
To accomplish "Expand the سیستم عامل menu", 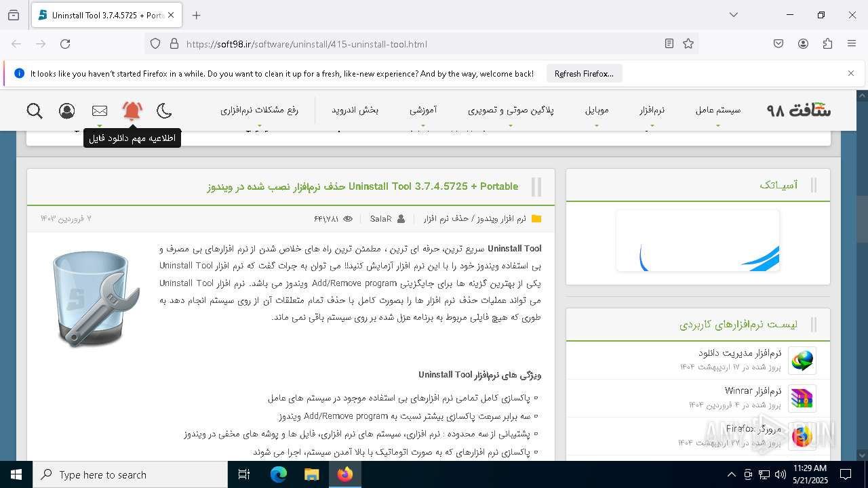I will (x=717, y=110).
